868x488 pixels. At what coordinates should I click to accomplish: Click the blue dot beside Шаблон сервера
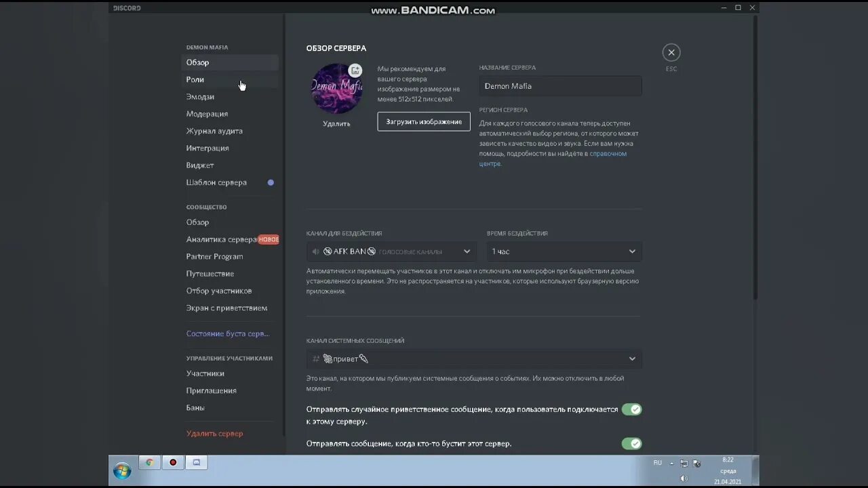coord(271,182)
